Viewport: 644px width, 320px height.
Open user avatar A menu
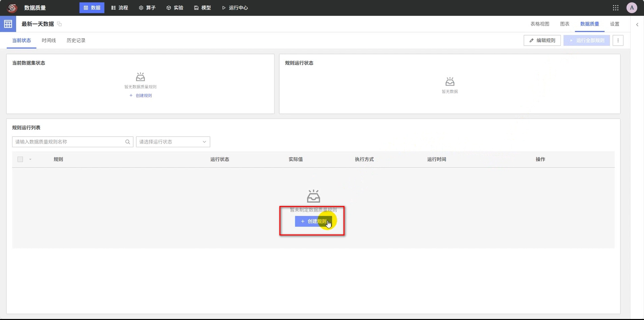tap(632, 8)
